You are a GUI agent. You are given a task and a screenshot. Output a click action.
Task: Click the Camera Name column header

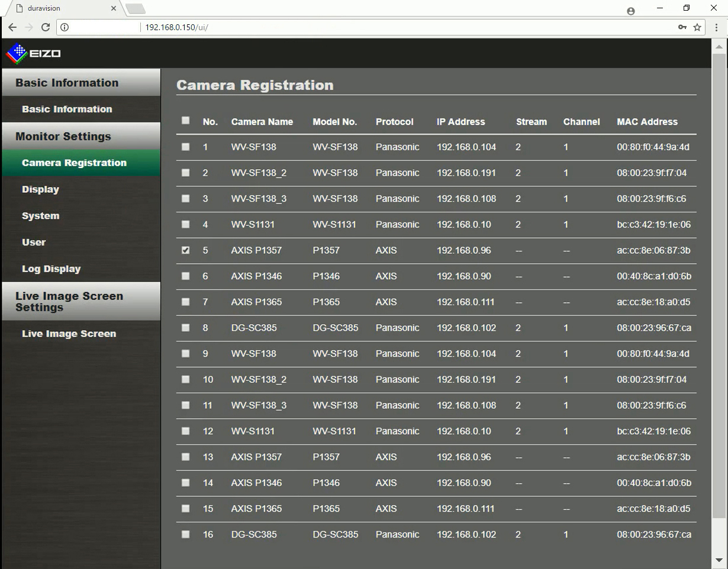click(x=262, y=122)
